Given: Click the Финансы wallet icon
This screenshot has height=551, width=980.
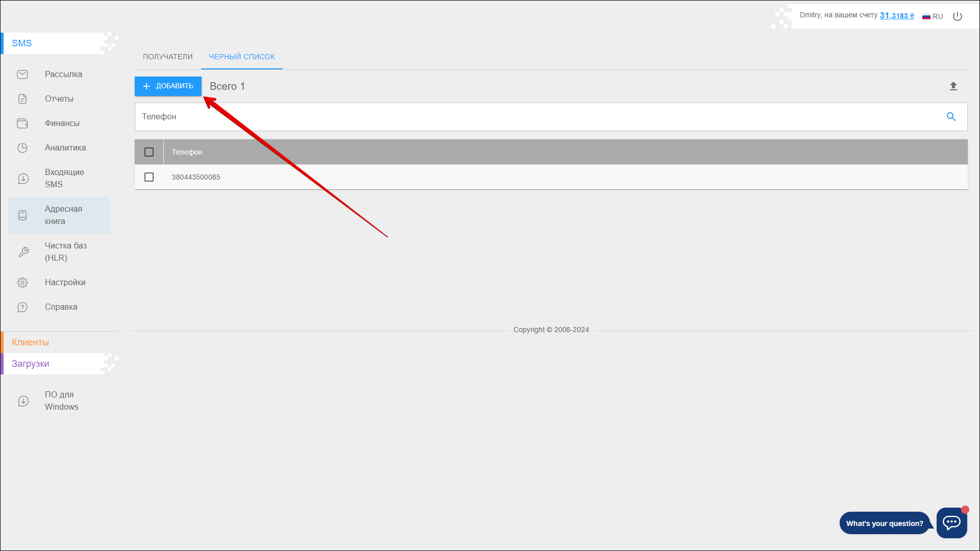Looking at the screenshot, I should click(x=22, y=123).
